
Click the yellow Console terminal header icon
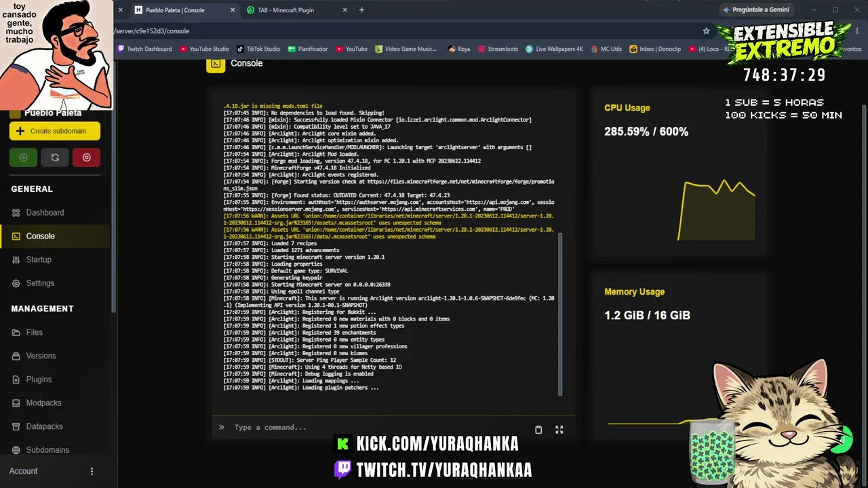point(216,64)
